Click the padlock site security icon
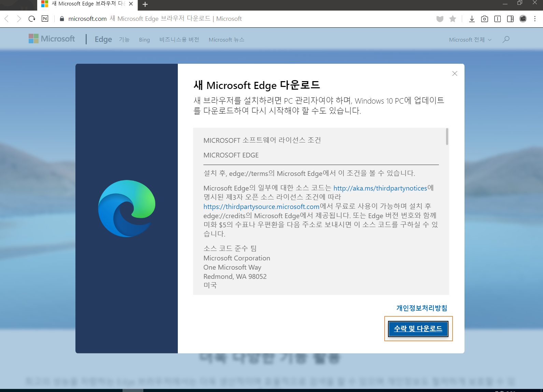 pos(62,19)
